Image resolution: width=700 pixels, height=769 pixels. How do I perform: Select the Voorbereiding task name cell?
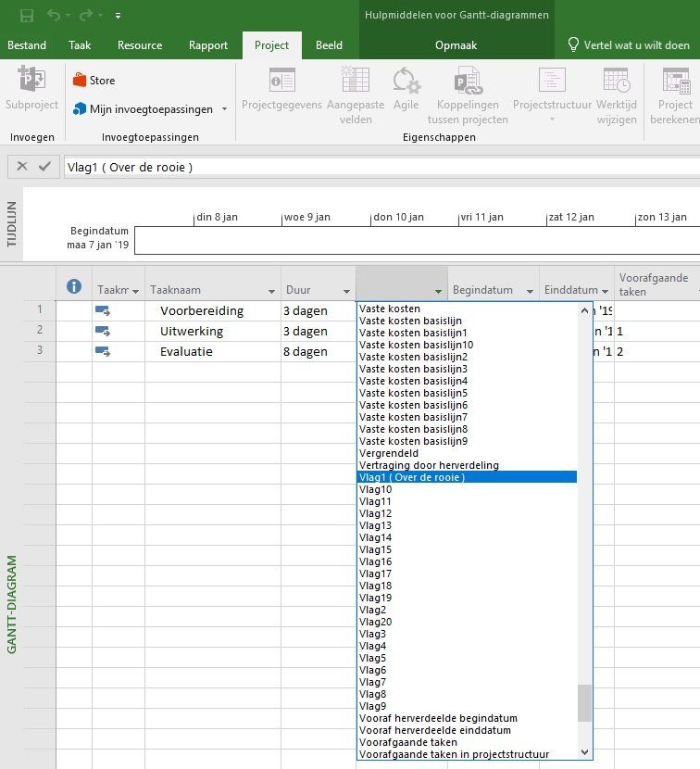click(x=213, y=311)
